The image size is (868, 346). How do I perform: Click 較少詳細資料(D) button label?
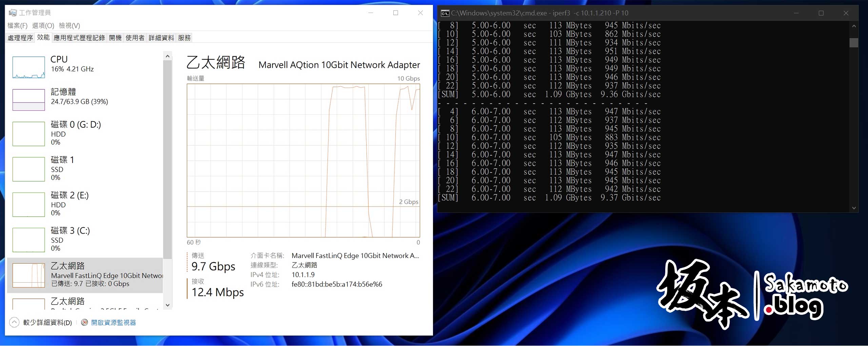47,323
